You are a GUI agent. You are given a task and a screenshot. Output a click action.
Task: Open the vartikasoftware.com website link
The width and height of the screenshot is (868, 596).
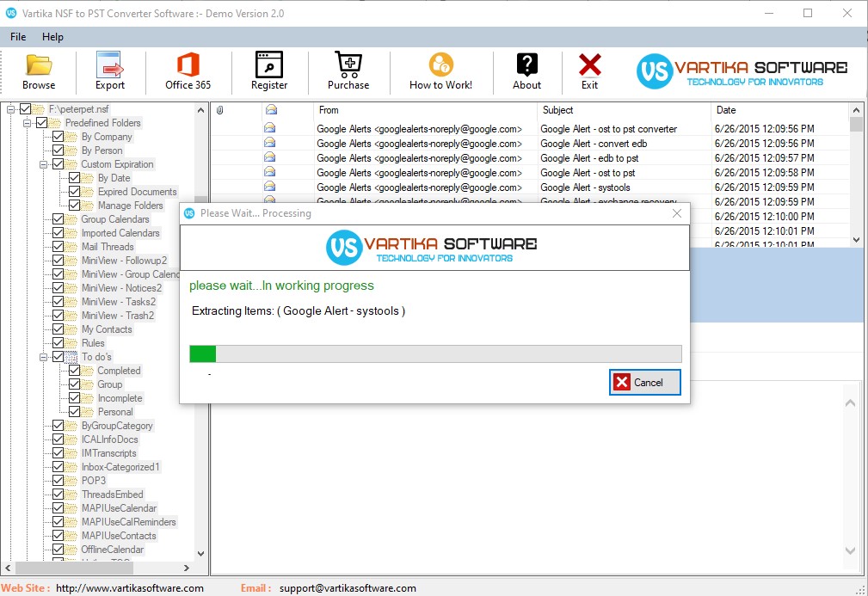130,588
